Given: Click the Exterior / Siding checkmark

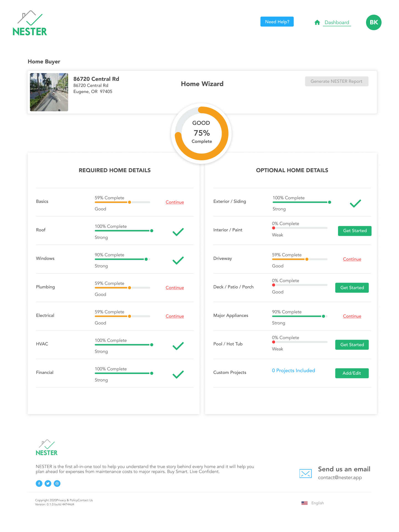Looking at the screenshot, I should point(355,203).
